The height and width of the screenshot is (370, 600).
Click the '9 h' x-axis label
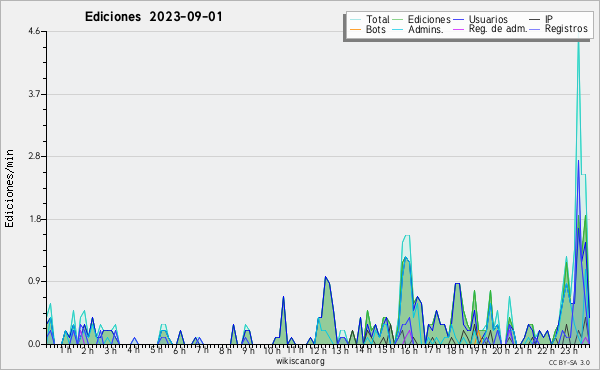[x=248, y=350]
